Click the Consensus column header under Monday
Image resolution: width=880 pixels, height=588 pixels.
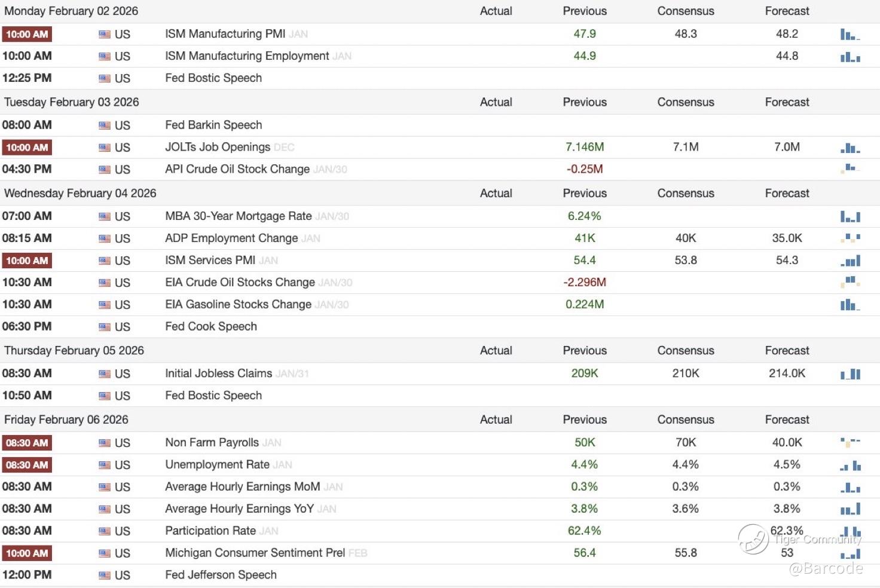[686, 11]
